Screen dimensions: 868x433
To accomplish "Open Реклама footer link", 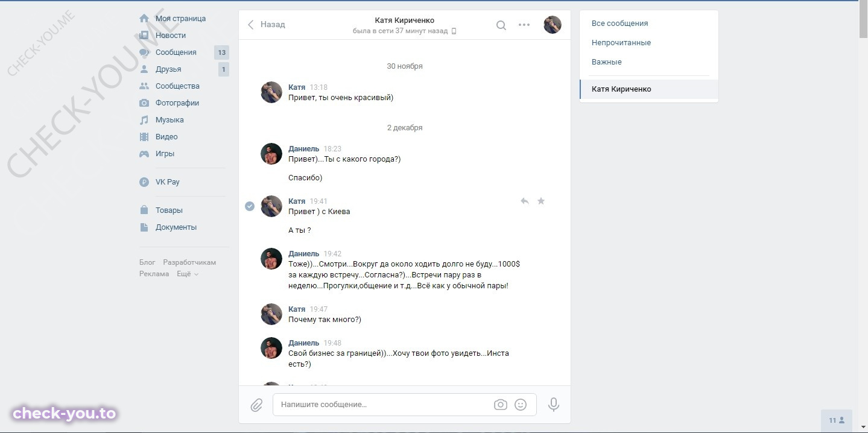I will 154,274.
